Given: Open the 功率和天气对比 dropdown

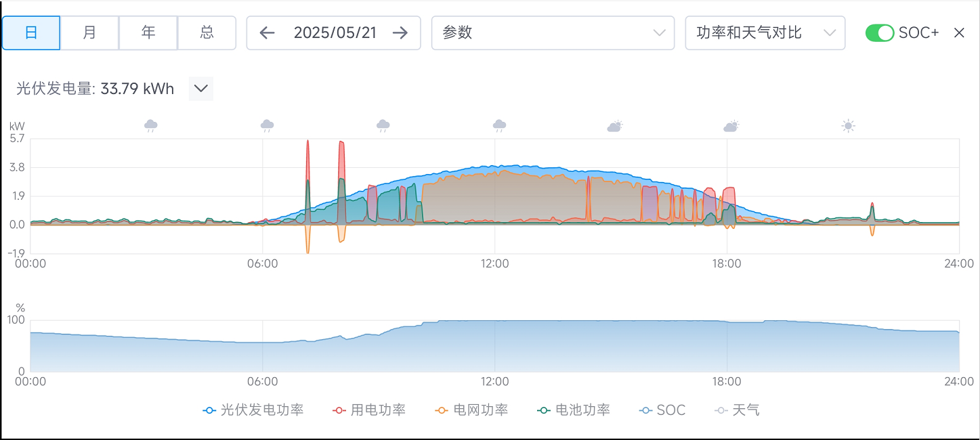Looking at the screenshot, I should tap(765, 32).
